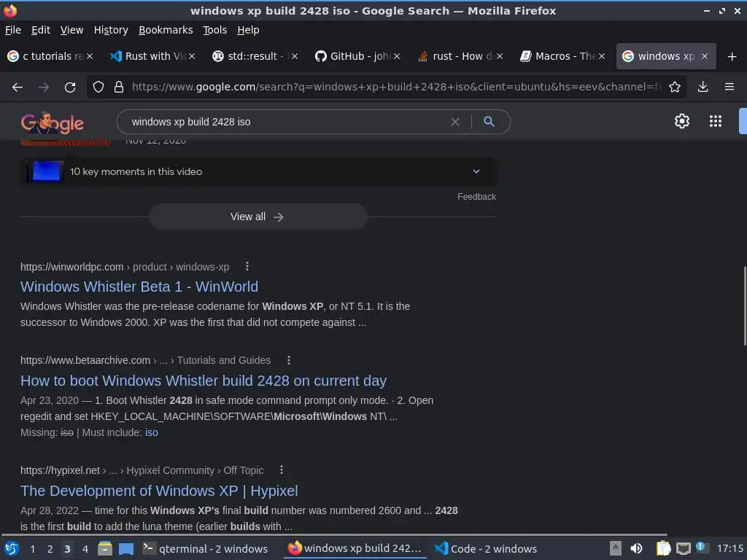Open the History menu
Image resolution: width=747 pixels, height=560 pixels.
[x=111, y=30]
